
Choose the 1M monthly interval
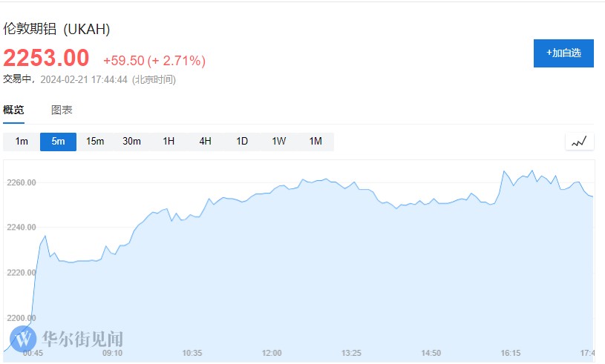tap(315, 142)
